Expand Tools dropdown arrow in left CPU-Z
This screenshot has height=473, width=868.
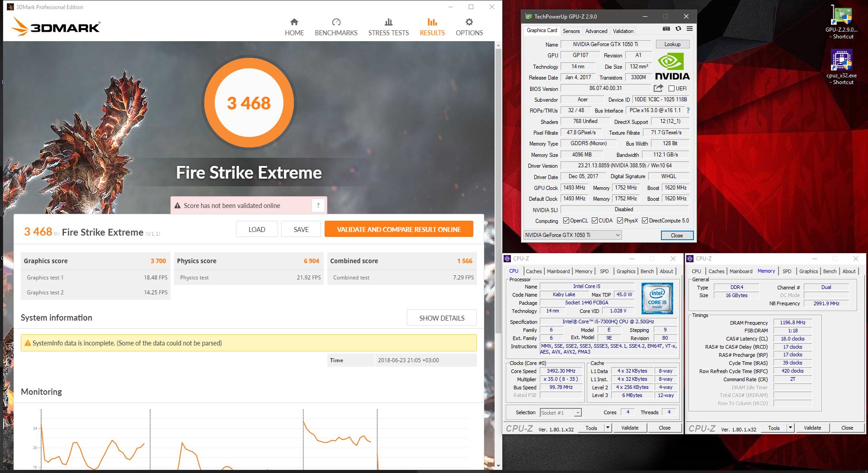click(x=608, y=428)
